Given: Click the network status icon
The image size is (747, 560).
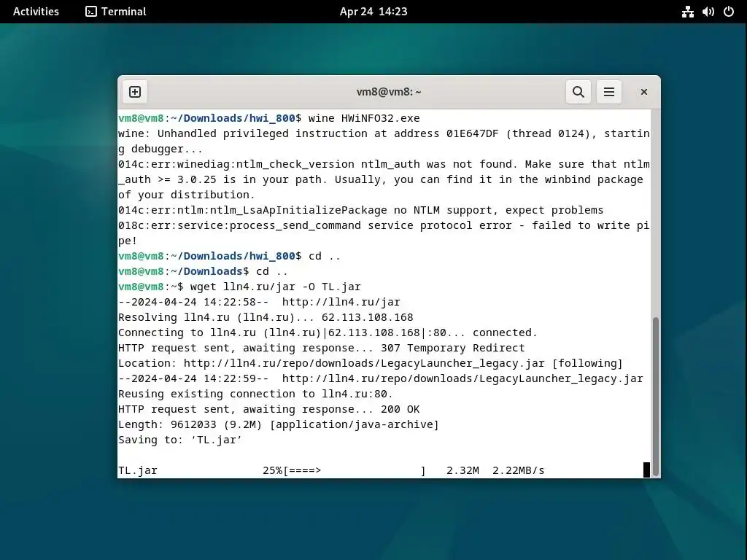Looking at the screenshot, I should [x=687, y=12].
